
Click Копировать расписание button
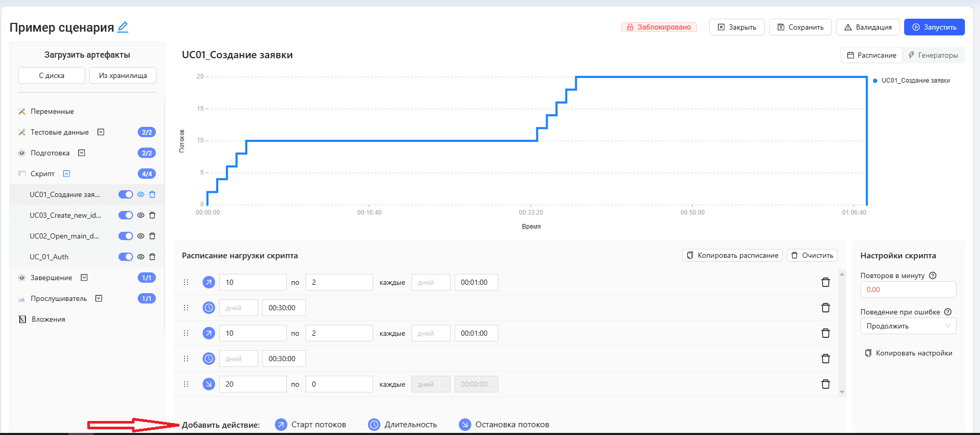[732, 255]
